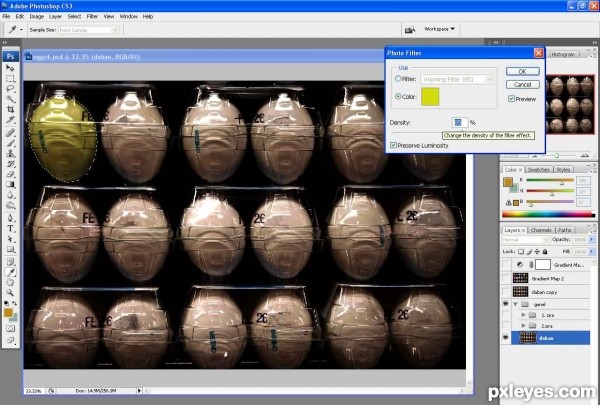600x405 pixels.
Task: Expand the 1. sıra folder group
Action: [x=523, y=315]
